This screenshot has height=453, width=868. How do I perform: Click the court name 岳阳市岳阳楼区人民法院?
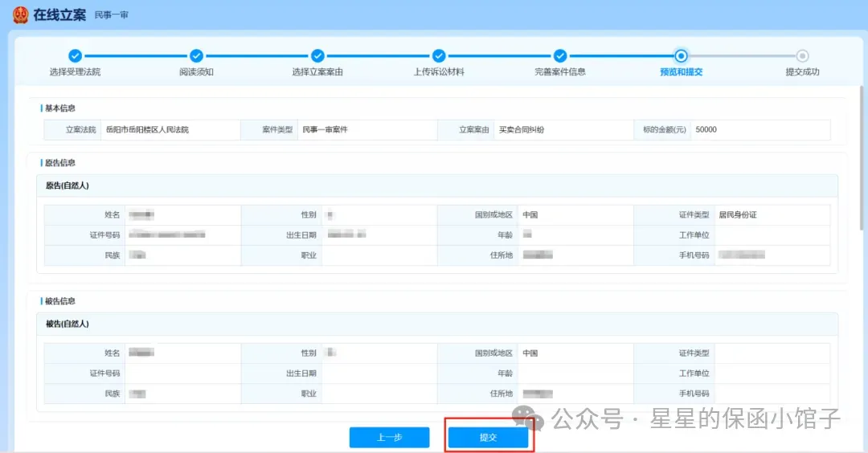(147, 130)
